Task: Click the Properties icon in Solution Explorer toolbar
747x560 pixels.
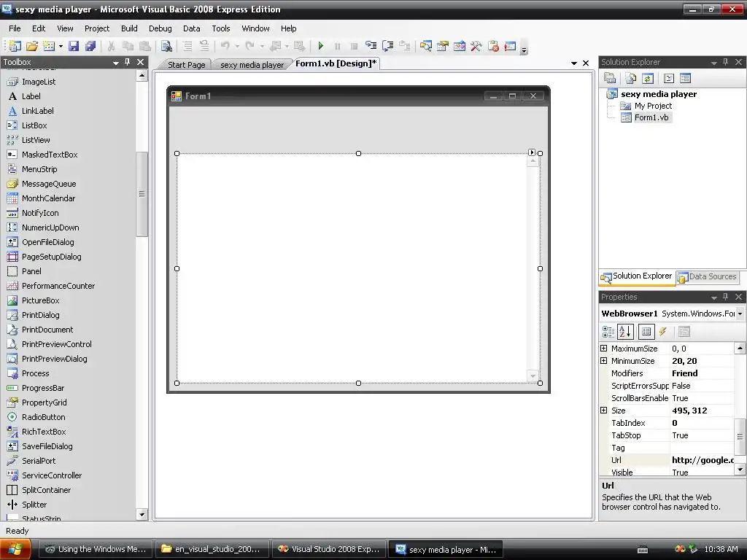Action: pyautogui.click(x=610, y=78)
